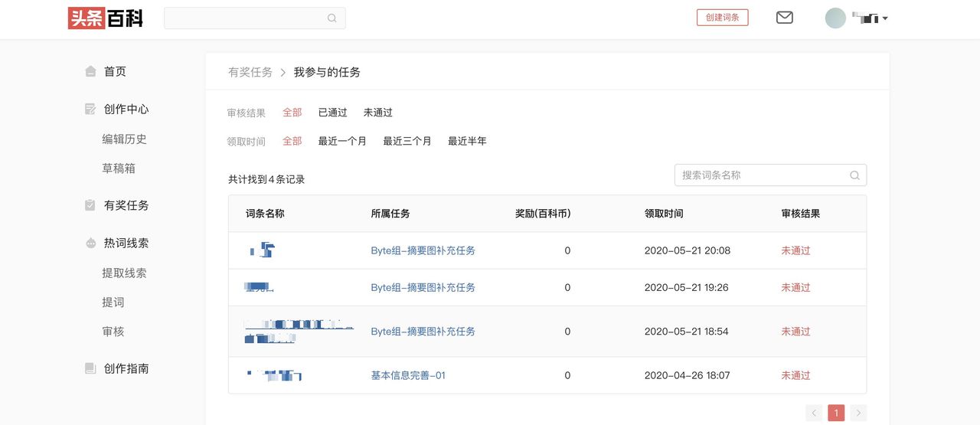
Task: Expand the user account dropdown arrow
Action: click(885, 18)
